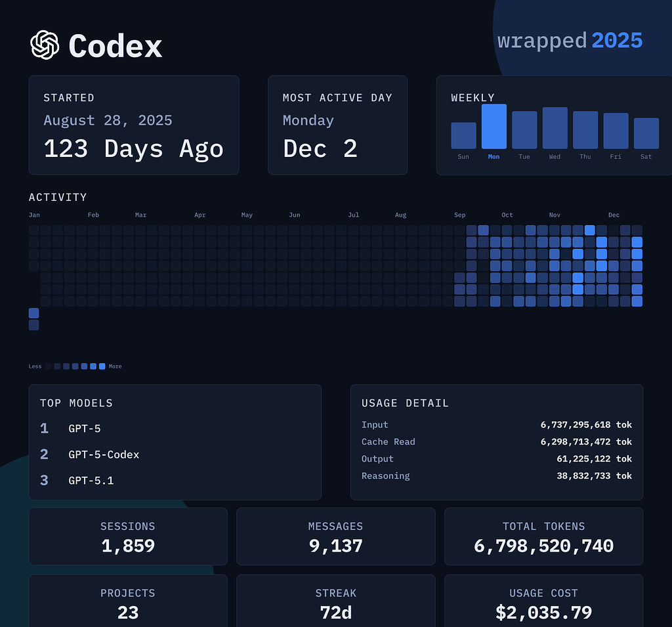The image size is (672, 627).
Task: Select GPT-5.1 in Top Models list
Action: coord(91,481)
